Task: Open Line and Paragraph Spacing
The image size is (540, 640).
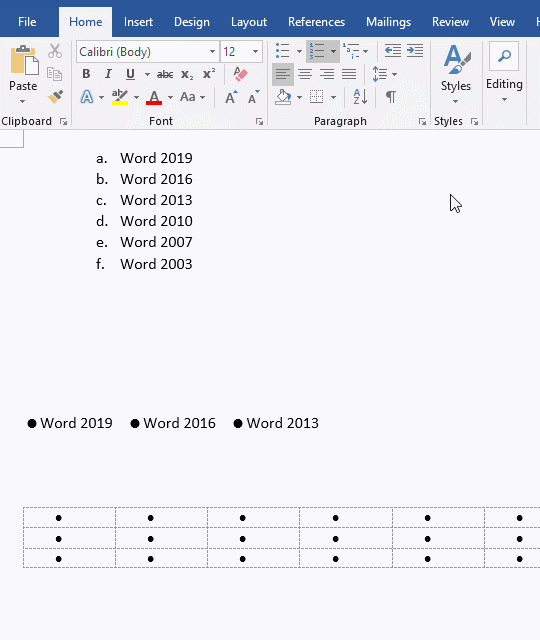Action: tap(380, 74)
